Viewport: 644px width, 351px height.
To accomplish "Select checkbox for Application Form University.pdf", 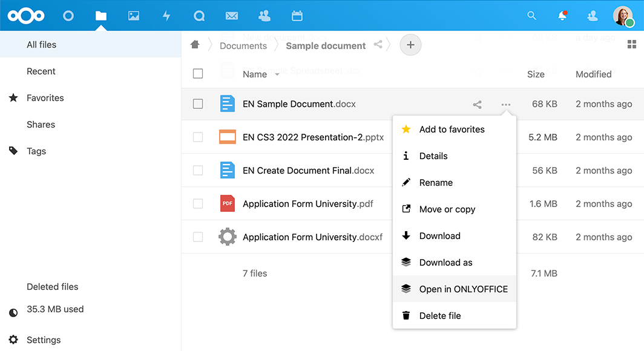I will [x=198, y=204].
